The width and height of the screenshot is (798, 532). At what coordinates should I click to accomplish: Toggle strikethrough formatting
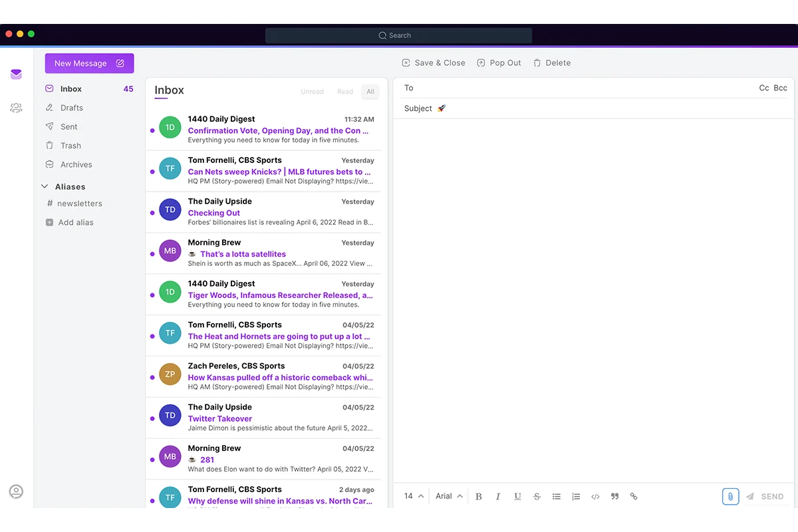point(537,497)
